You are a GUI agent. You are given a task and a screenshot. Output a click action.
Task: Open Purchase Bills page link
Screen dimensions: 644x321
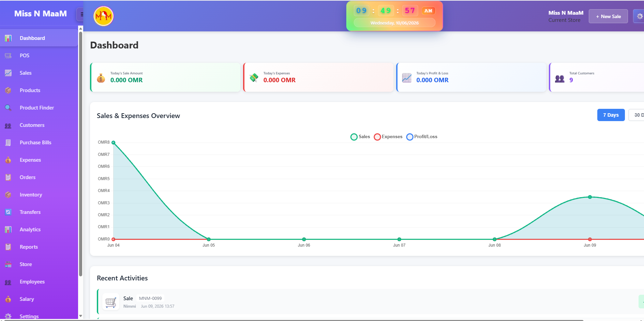click(x=39, y=143)
